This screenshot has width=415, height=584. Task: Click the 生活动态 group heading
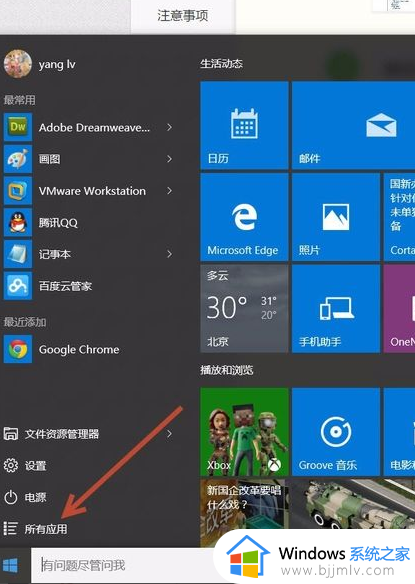point(221,64)
